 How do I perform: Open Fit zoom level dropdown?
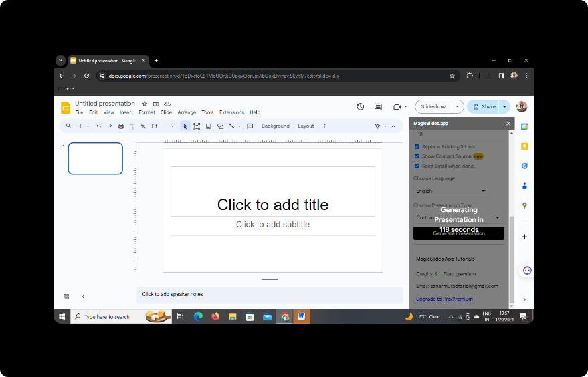(x=163, y=126)
